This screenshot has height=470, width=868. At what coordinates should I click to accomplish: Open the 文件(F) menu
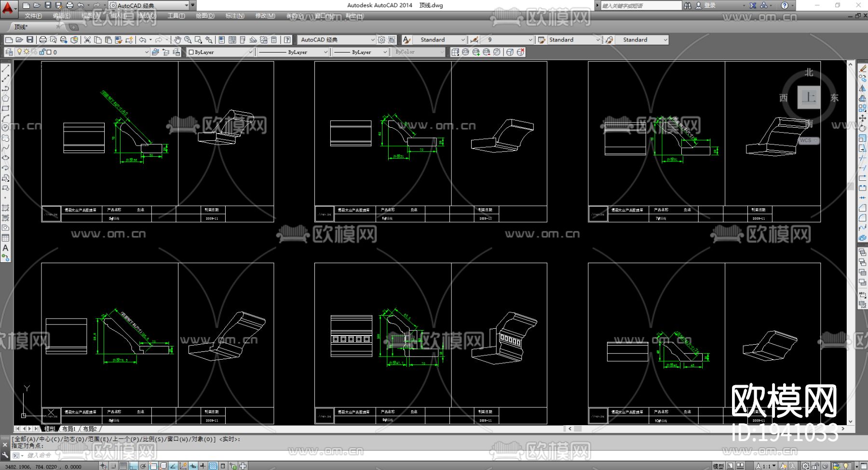point(33,16)
